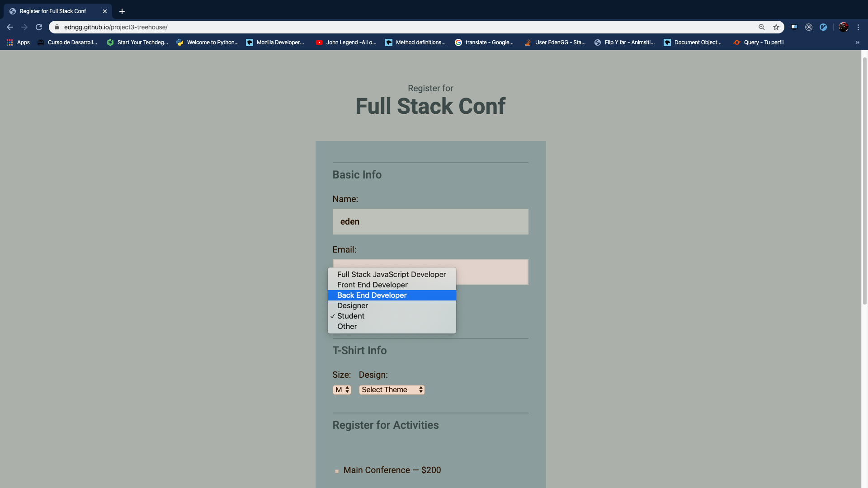Open the Chrome three-dot menu
868x488 pixels.
[858, 27]
